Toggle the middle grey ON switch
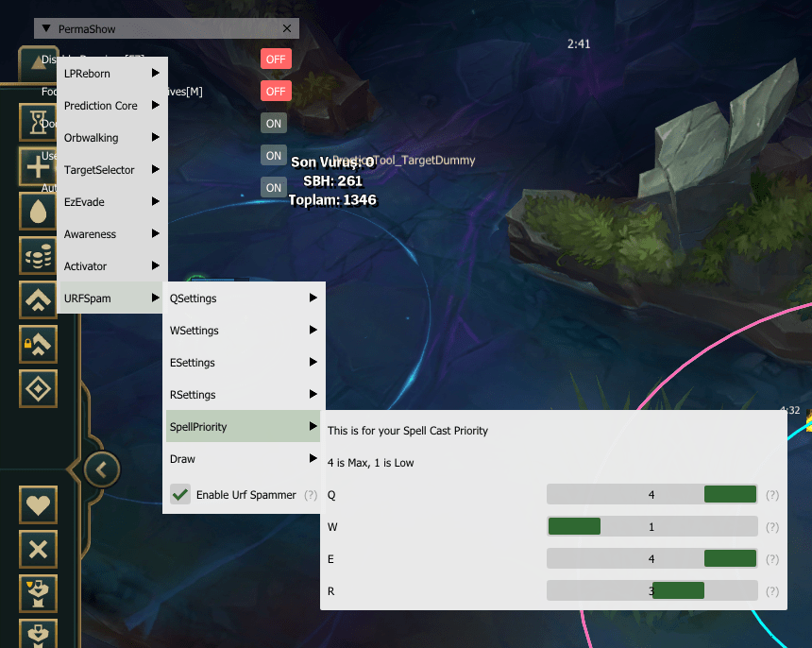This screenshot has width=812, height=648. pos(274,156)
